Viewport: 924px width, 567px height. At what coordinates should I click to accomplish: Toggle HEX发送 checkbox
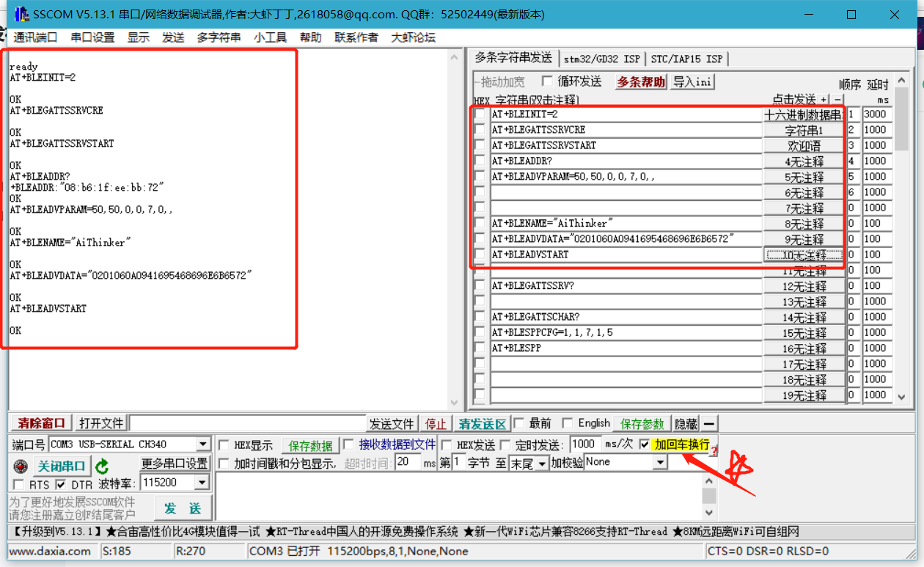446,445
